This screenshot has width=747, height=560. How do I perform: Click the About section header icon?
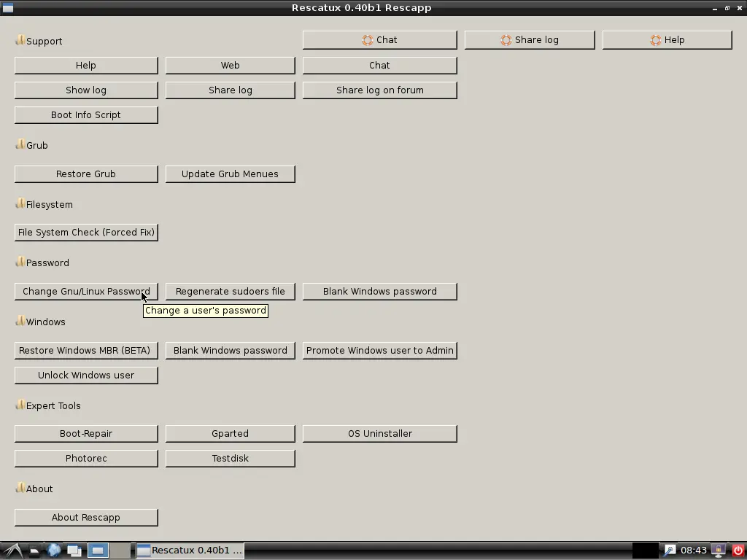[20, 487]
